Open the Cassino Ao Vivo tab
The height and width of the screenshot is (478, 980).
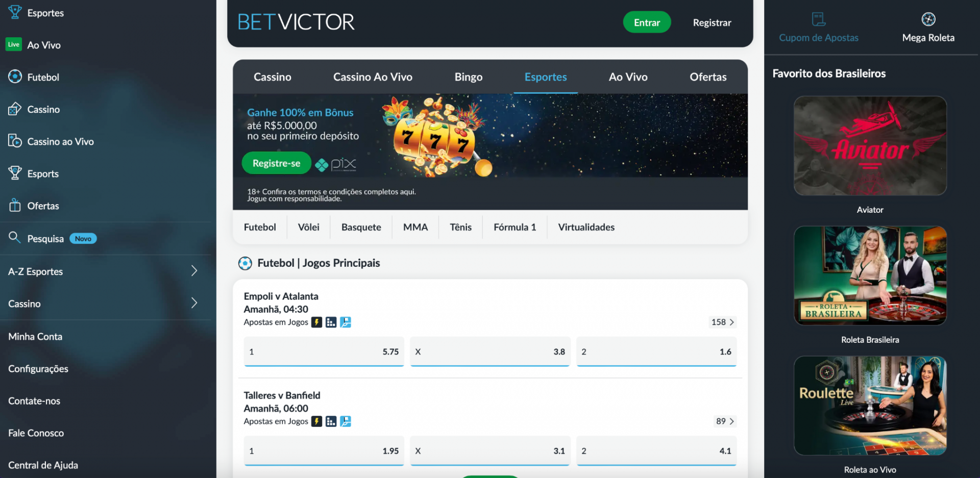coord(373,77)
